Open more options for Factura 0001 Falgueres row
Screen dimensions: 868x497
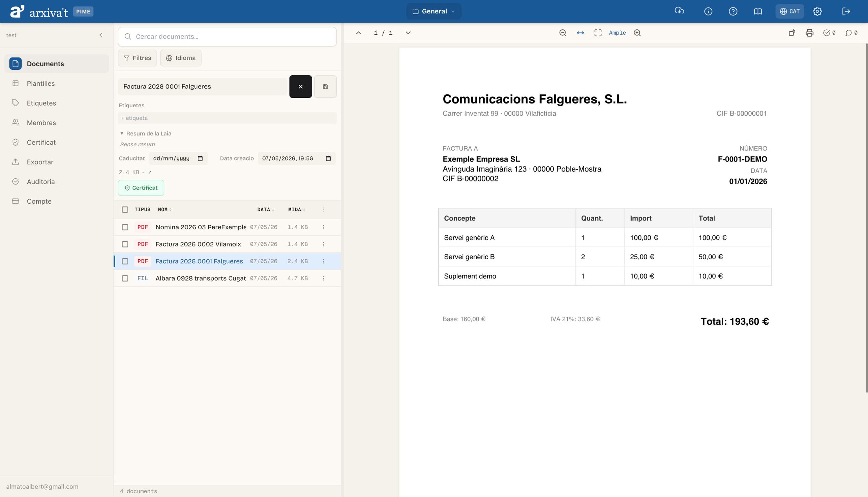coord(324,261)
